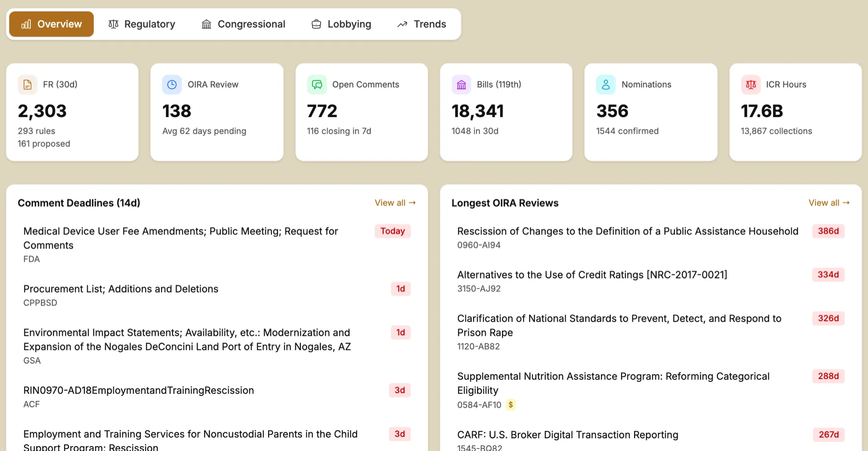
Task: Click the trend arrow icon beside Trends
Action: (x=402, y=24)
